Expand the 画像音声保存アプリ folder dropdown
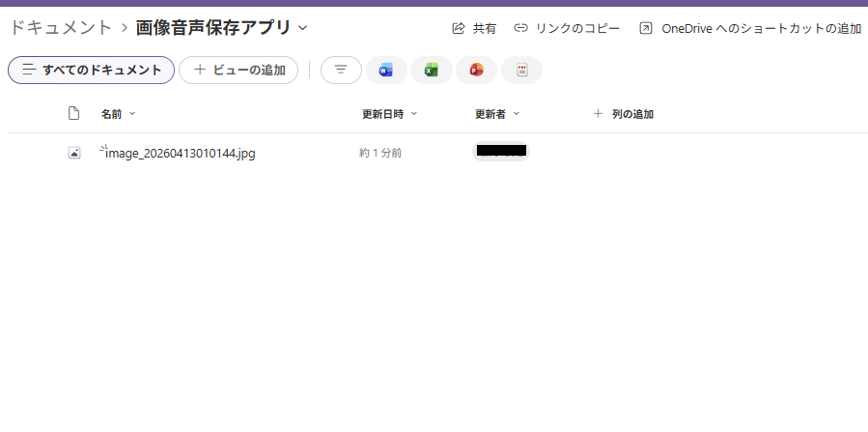 tap(303, 28)
